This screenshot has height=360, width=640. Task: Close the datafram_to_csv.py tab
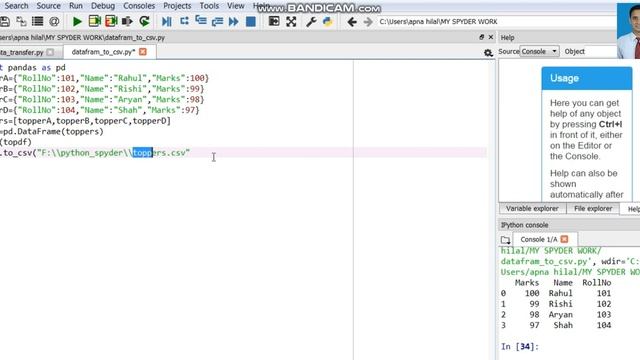(142, 52)
